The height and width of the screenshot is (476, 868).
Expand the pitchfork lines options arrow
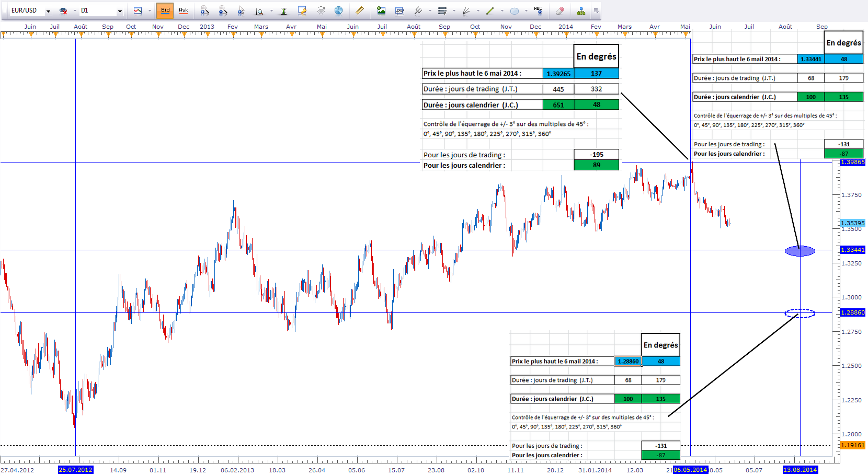[x=430, y=10]
